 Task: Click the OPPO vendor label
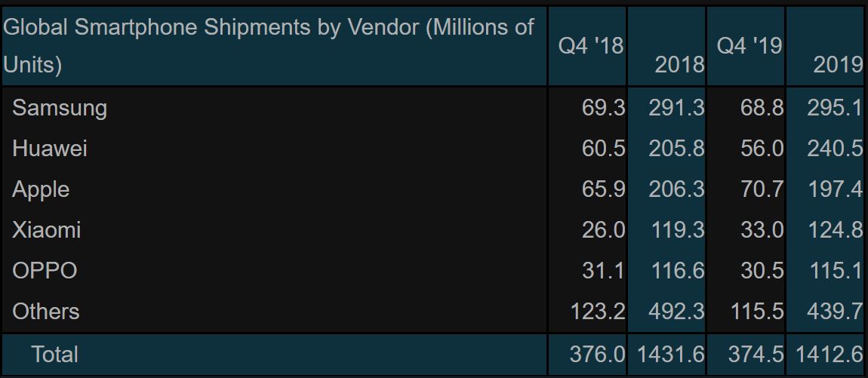tap(45, 271)
